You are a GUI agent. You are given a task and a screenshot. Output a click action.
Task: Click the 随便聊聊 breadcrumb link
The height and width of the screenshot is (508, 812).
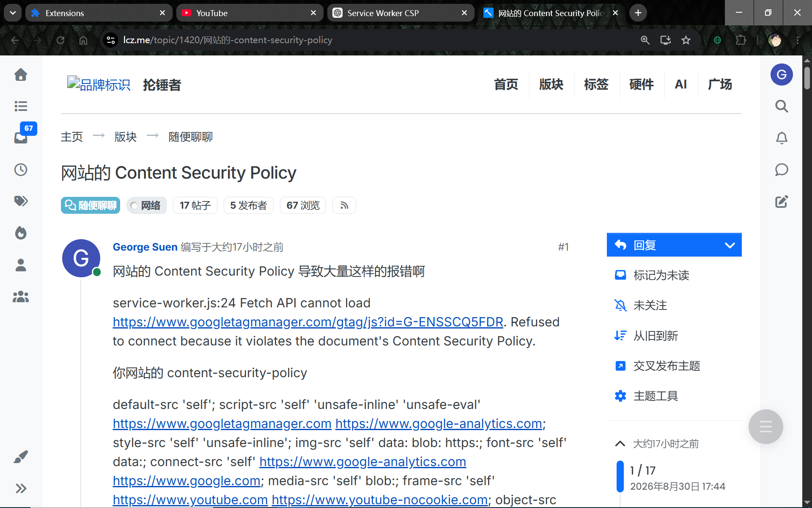pos(190,137)
